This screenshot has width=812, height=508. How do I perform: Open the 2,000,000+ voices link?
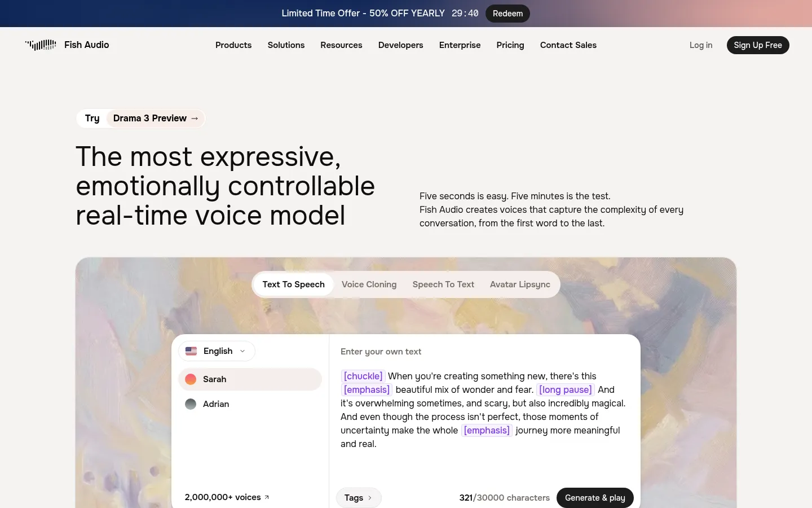pos(227,497)
